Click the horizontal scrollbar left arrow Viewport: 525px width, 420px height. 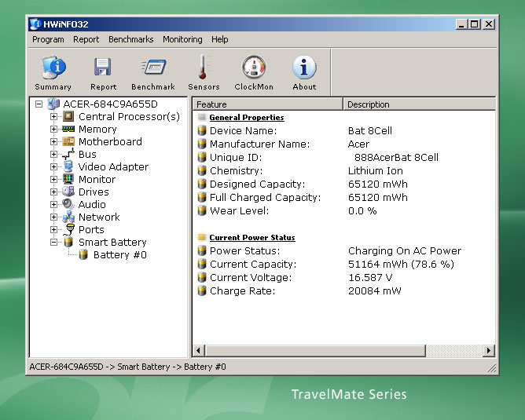tap(198, 350)
